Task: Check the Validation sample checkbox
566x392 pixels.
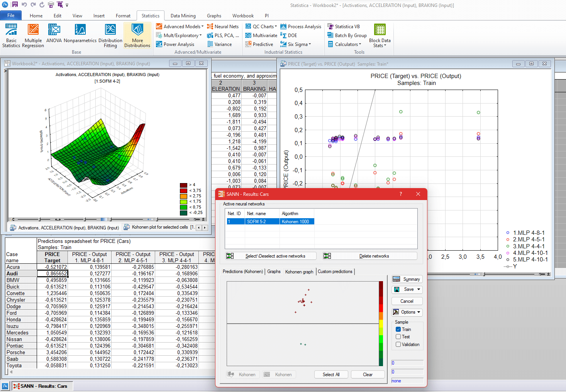Action: click(398, 344)
